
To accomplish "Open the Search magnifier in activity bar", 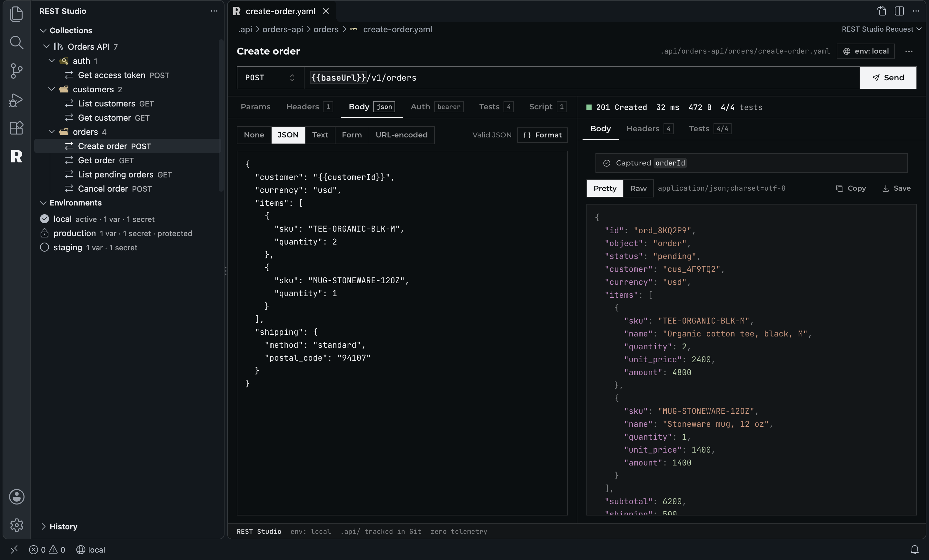I will pos(16,43).
